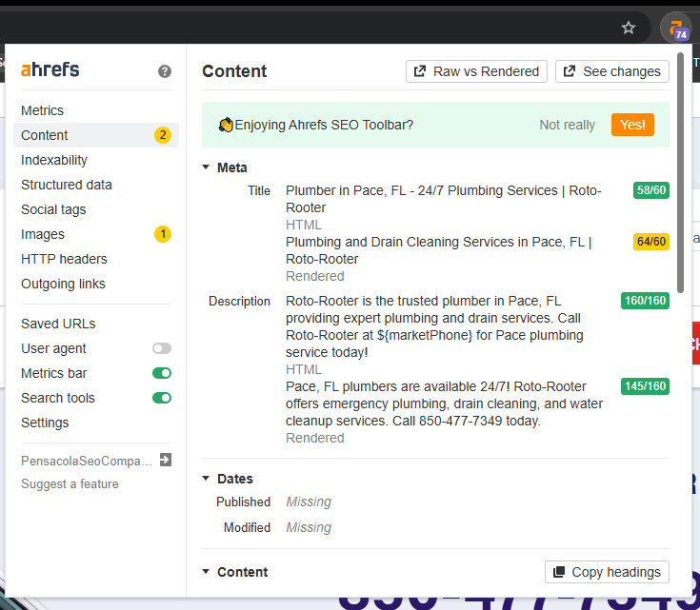Click Suggest a feature link
Viewport: 700px width, 610px height.
point(70,484)
